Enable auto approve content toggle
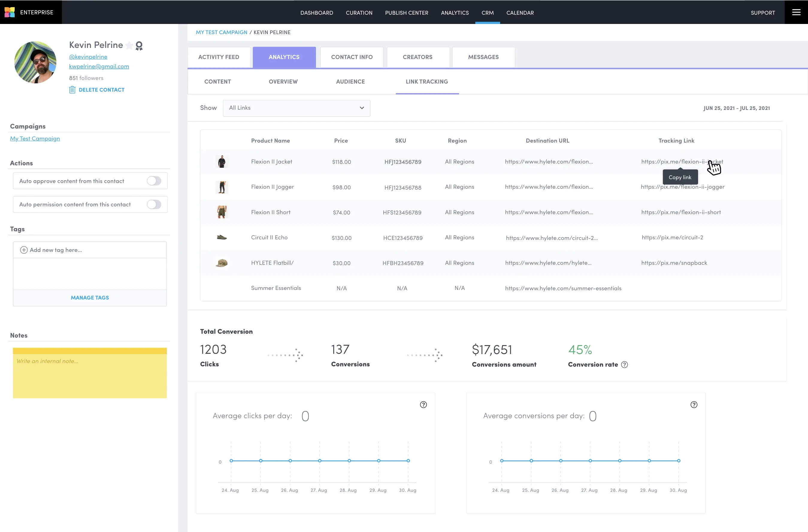Screen dimensions: 808x532 (x=154, y=181)
